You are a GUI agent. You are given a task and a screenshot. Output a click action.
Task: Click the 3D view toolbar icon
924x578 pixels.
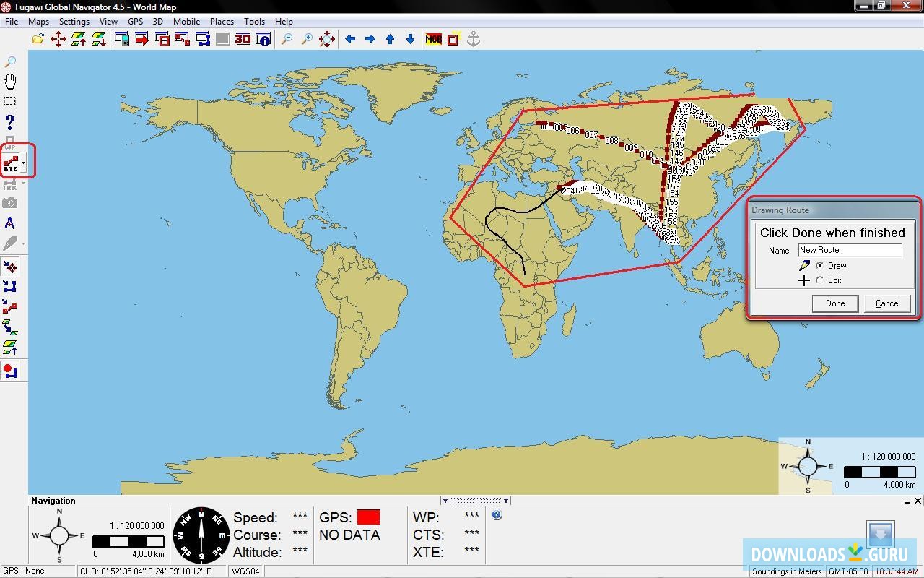pyautogui.click(x=243, y=39)
